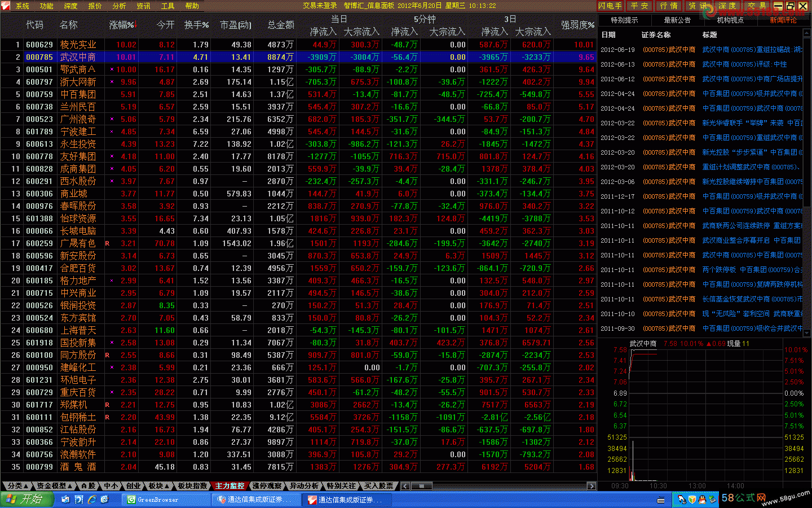The image size is (812, 508).
Task: Open the 分类 dropdown tab
Action: coord(17,486)
